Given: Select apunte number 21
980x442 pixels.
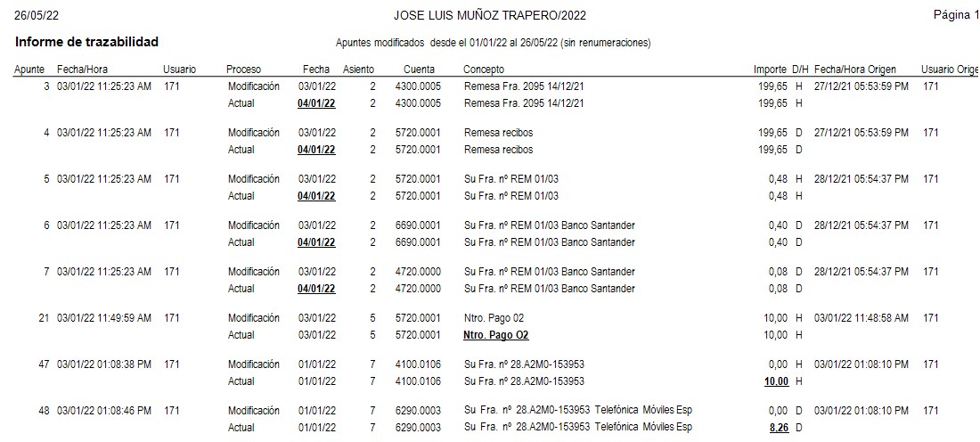Looking at the screenshot, I should (x=44, y=318).
